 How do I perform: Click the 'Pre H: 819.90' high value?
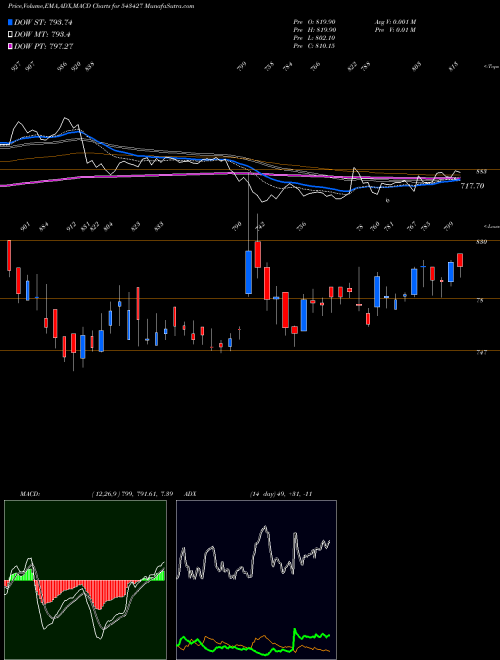tap(314, 30)
